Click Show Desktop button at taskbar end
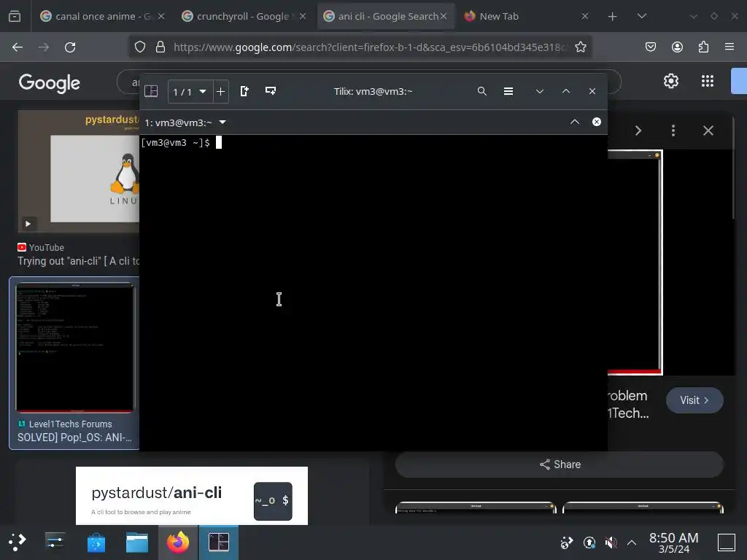Viewport: 747px width, 560px height. (x=727, y=542)
